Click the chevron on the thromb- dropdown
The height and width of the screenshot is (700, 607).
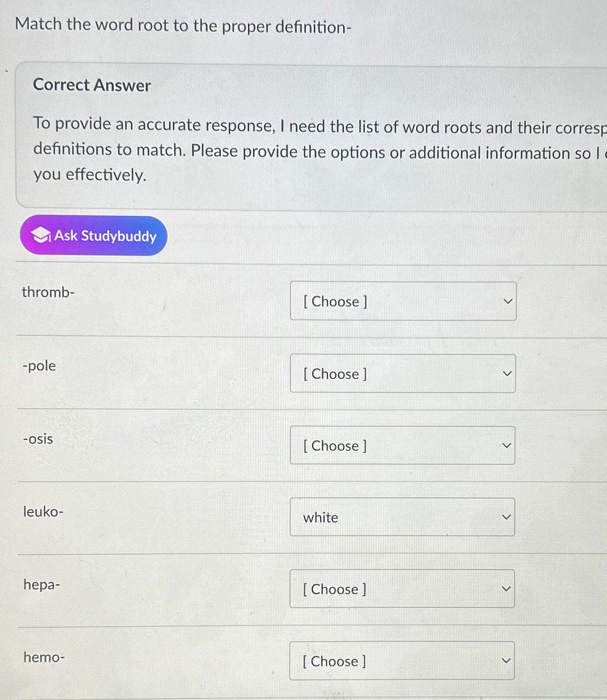[507, 302]
